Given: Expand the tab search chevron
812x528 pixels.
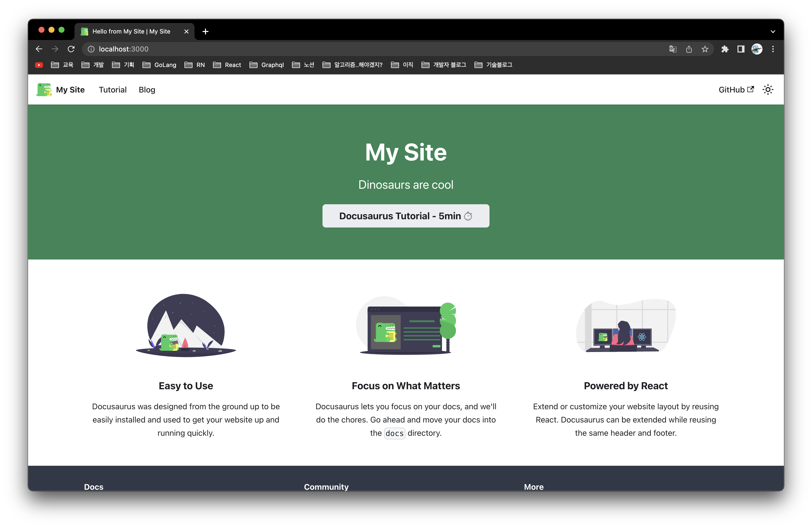Looking at the screenshot, I should point(773,31).
